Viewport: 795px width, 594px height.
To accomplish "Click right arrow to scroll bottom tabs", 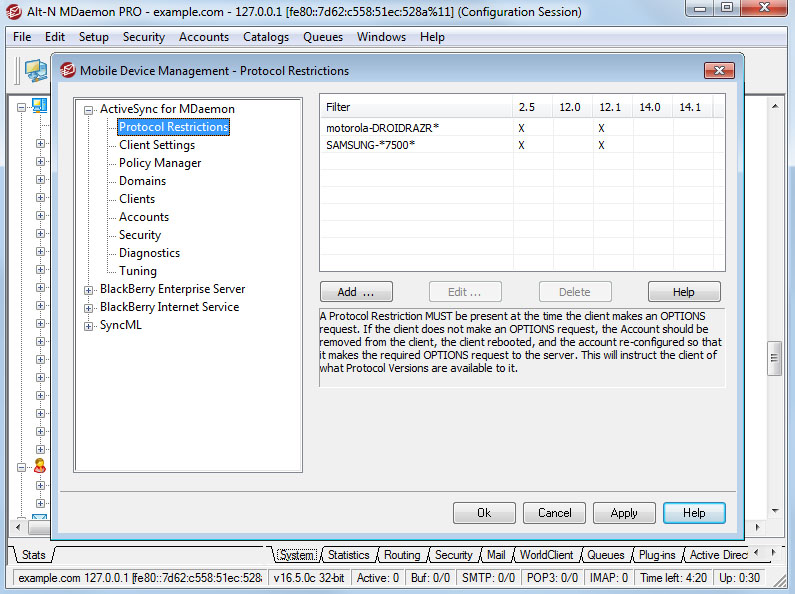I will 773,552.
